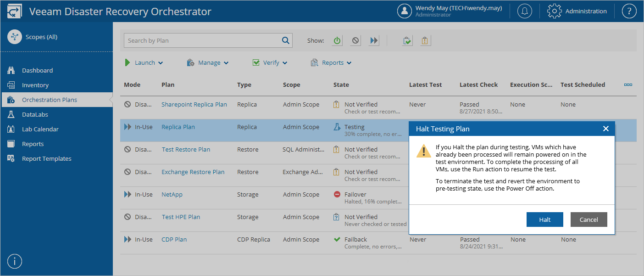The height and width of the screenshot is (276, 644).
Task: Click the Veeam Orchestrator logo icon
Action: (x=14, y=11)
